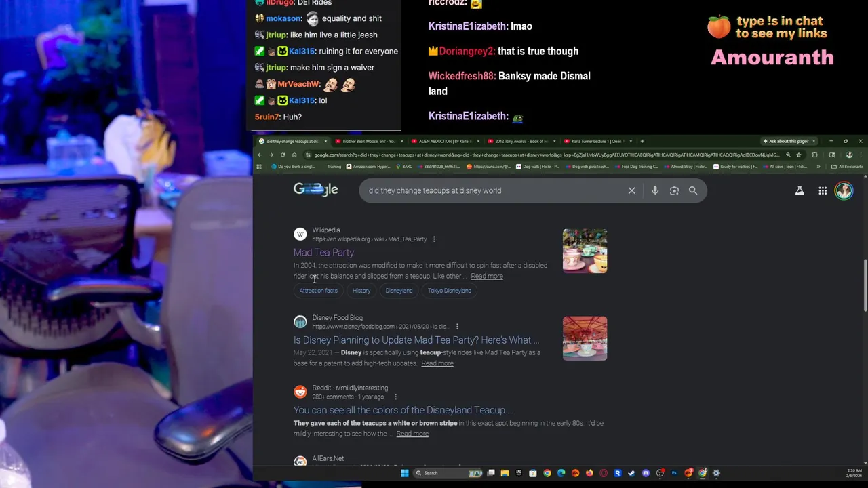This screenshot has height=488, width=868.
Task: Open a new browser tab
Action: (642, 141)
